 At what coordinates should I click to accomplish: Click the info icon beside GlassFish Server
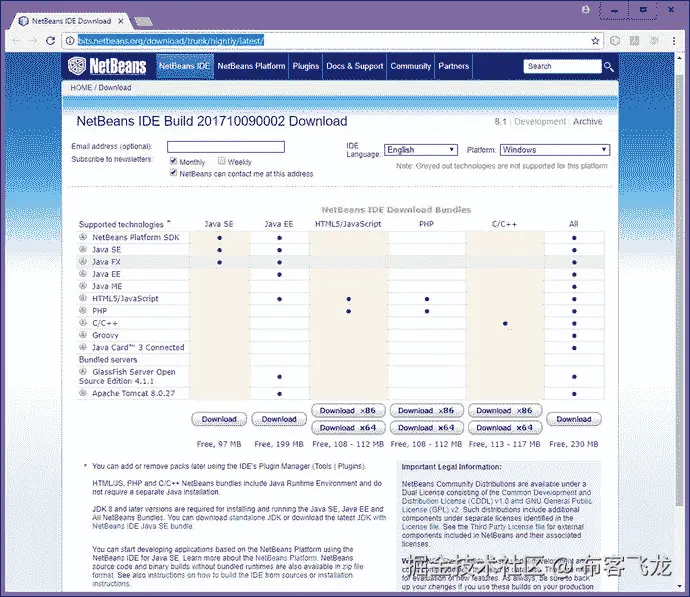(83, 372)
